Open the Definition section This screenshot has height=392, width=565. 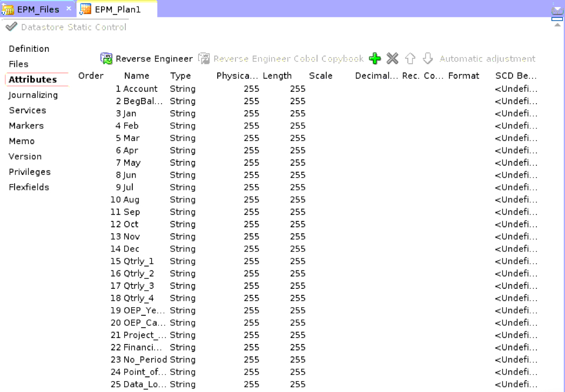(29, 49)
